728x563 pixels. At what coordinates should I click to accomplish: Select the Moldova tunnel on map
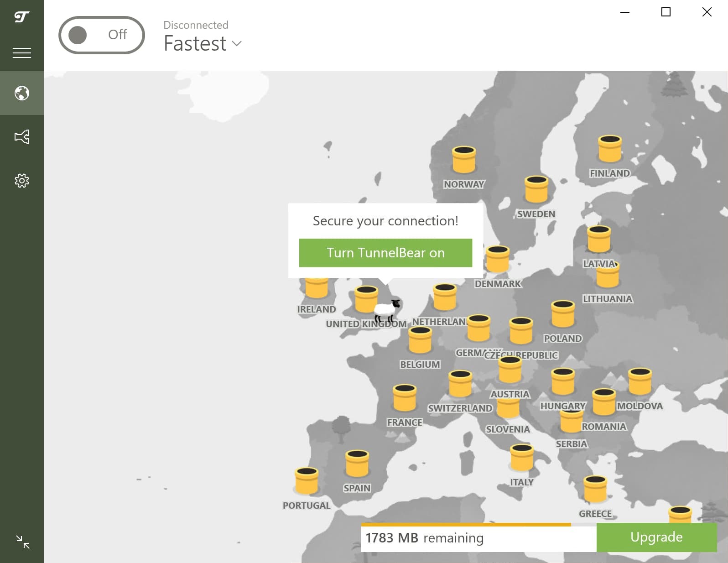coord(640,381)
